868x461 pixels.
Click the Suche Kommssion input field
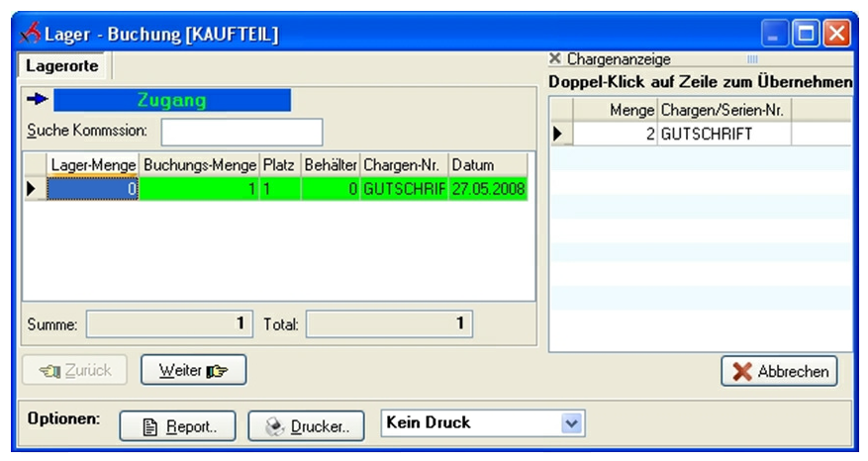[241, 132]
